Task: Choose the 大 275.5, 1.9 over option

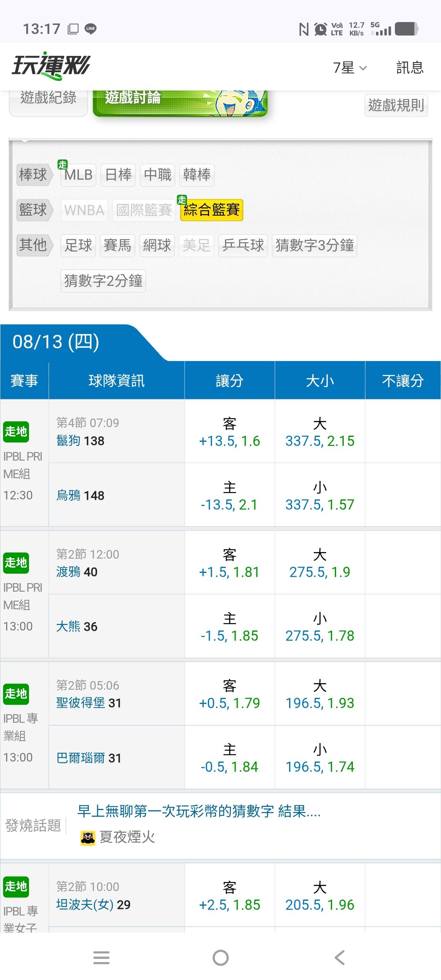Action: click(320, 563)
